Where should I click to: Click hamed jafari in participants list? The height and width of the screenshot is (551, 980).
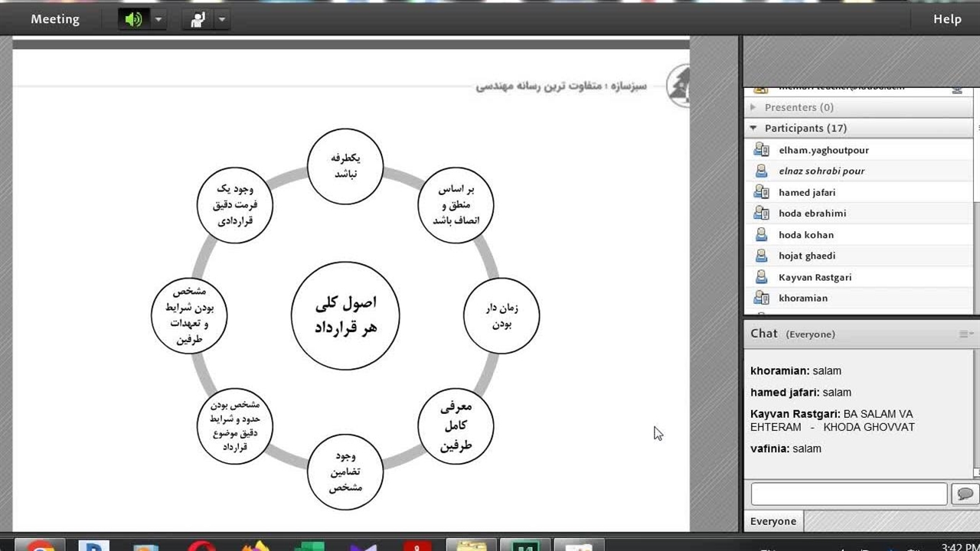coord(807,193)
